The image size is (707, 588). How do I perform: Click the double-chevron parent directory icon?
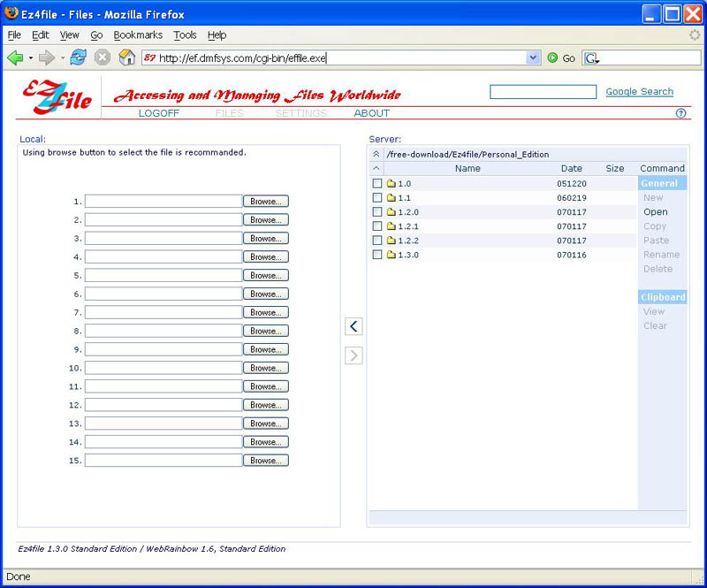pyautogui.click(x=376, y=154)
